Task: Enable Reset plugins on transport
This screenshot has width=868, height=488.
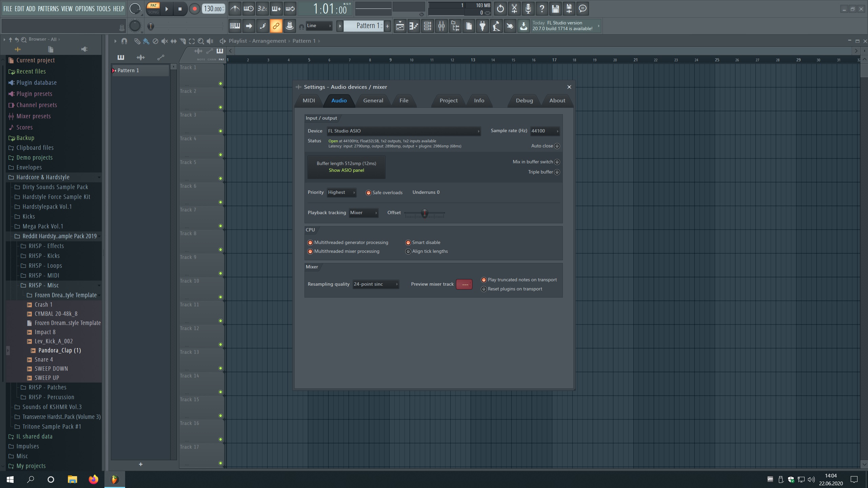Action: pyautogui.click(x=484, y=289)
